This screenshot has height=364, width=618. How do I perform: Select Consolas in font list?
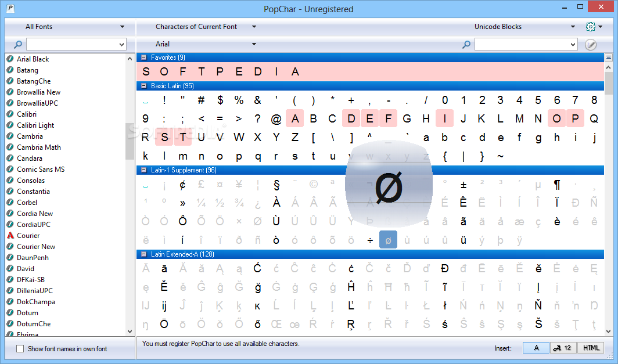(x=31, y=181)
